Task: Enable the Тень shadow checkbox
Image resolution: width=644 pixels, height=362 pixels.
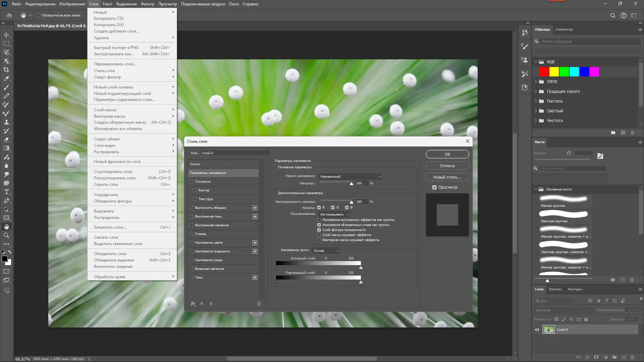Action: 192,278
